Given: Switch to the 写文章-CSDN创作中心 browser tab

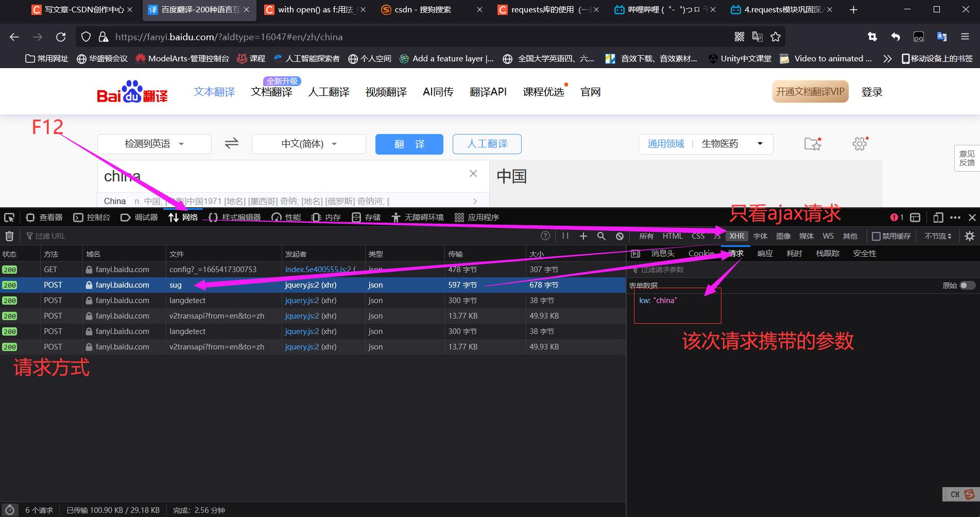Looking at the screenshot, I should click(x=82, y=10).
